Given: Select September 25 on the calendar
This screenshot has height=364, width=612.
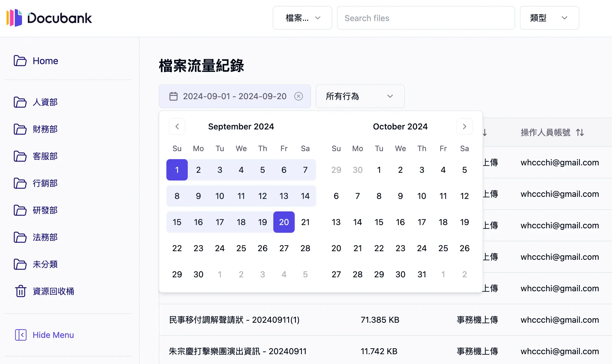Looking at the screenshot, I should tap(241, 248).
